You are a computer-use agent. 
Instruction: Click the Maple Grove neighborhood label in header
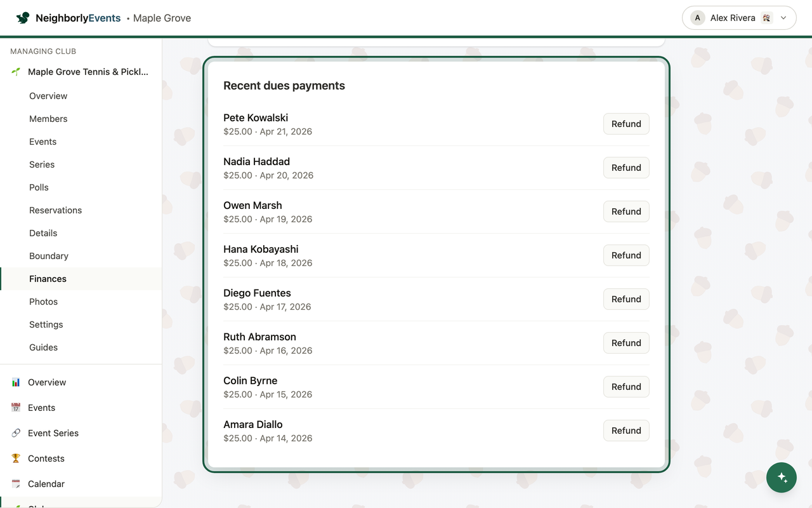click(162, 18)
